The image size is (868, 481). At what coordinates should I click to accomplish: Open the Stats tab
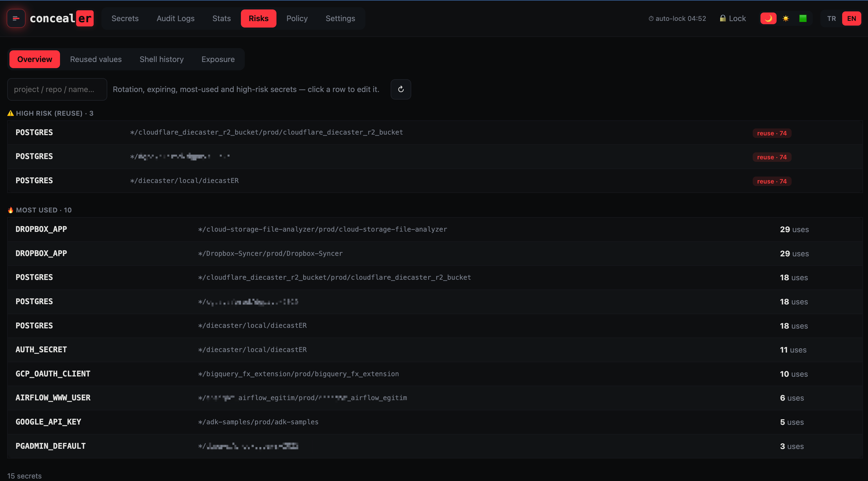[222, 19]
